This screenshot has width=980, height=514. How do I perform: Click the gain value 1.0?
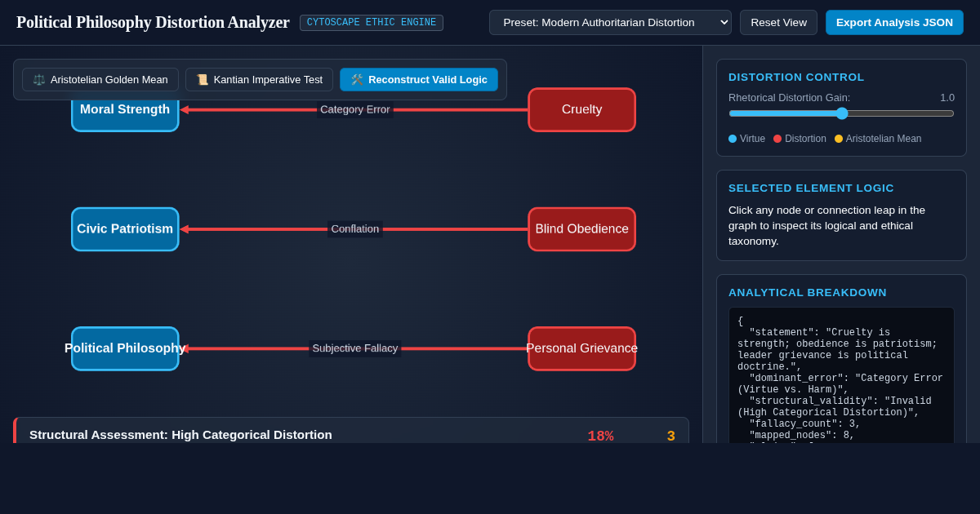point(947,98)
